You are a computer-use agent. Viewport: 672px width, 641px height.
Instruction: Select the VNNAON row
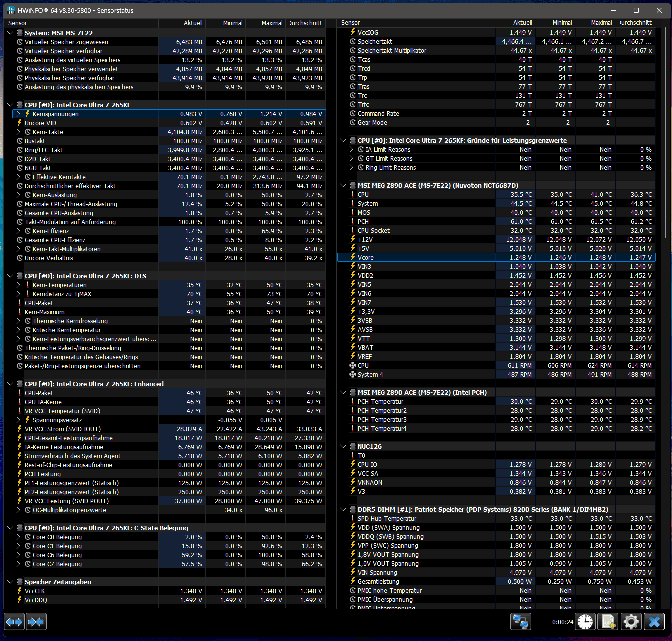pos(496,483)
